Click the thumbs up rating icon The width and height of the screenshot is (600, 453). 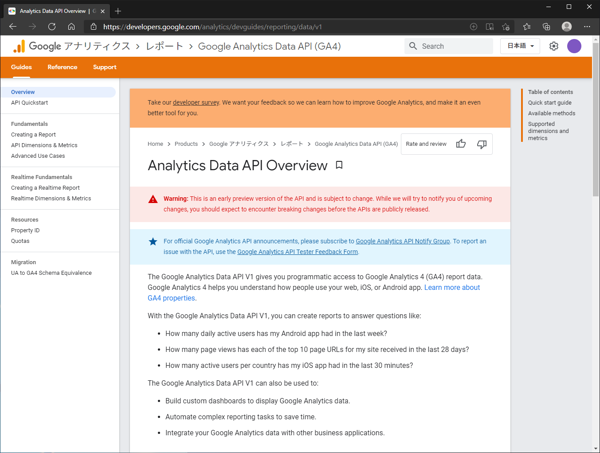(x=461, y=144)
